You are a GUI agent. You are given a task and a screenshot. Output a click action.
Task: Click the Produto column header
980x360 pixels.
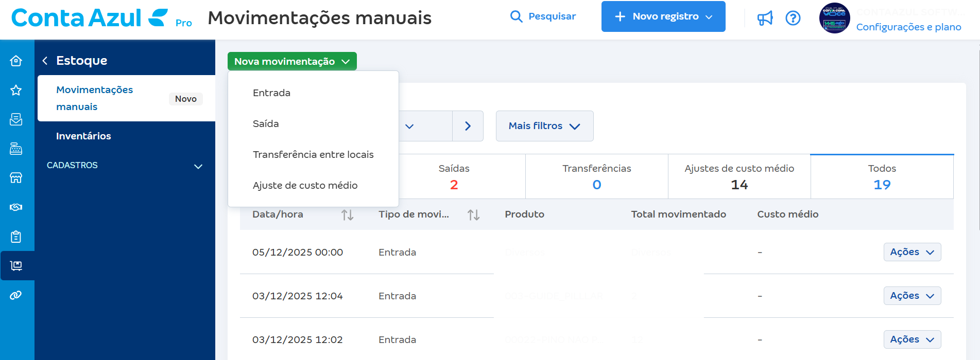point(524,214)
